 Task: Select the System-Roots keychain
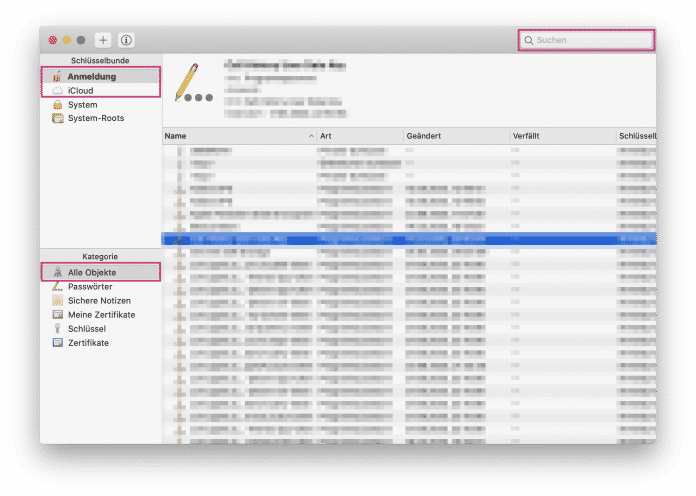[x=96, y=118]
